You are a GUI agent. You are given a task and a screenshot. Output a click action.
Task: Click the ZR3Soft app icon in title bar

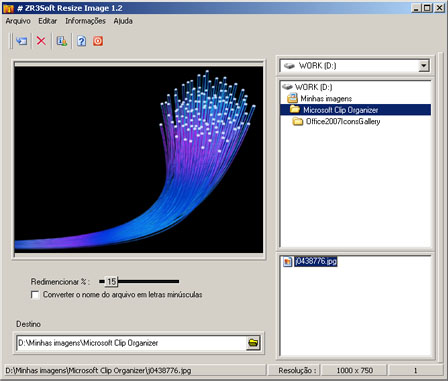point(8,8)
